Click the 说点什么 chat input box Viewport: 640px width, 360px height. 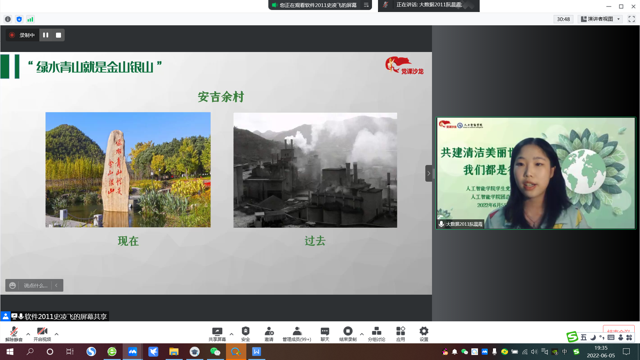click(34, 285)
